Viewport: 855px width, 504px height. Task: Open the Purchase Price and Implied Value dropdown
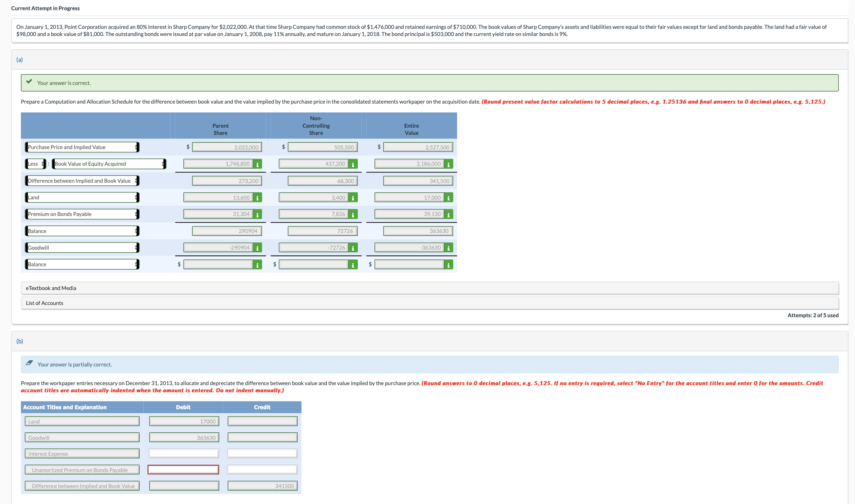(x=82, y=147)
